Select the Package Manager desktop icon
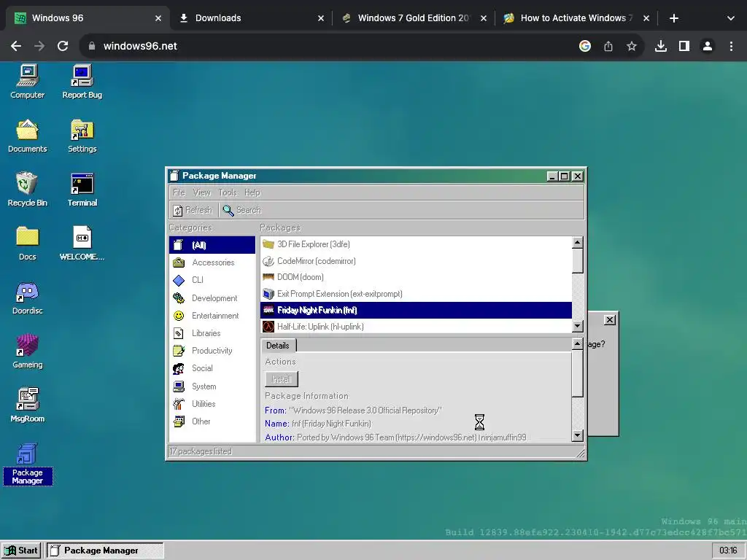This screenshot has height=560, width=747. 28,464
